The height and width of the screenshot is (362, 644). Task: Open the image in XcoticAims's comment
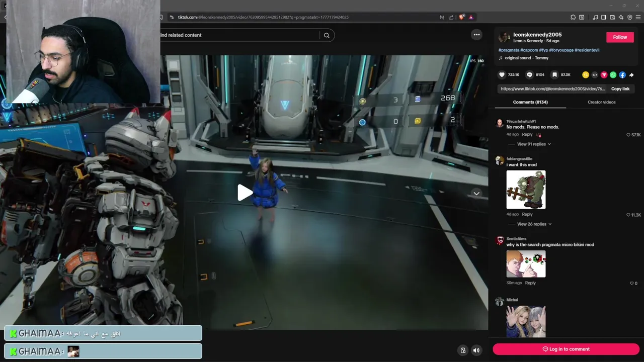526,264
